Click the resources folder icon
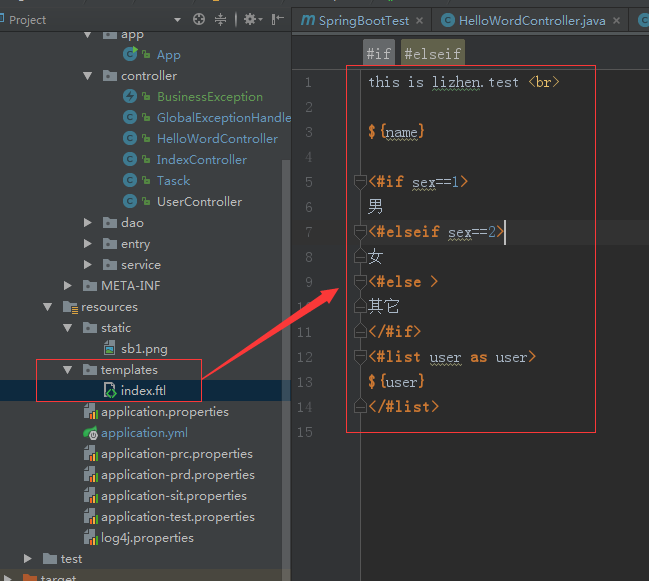The width and height of the screenshot is (649, 581). point(70,307)
